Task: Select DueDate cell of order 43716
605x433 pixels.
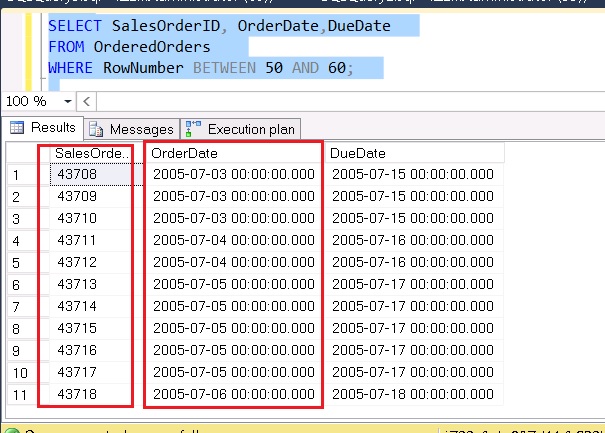Action: (415, 350)
